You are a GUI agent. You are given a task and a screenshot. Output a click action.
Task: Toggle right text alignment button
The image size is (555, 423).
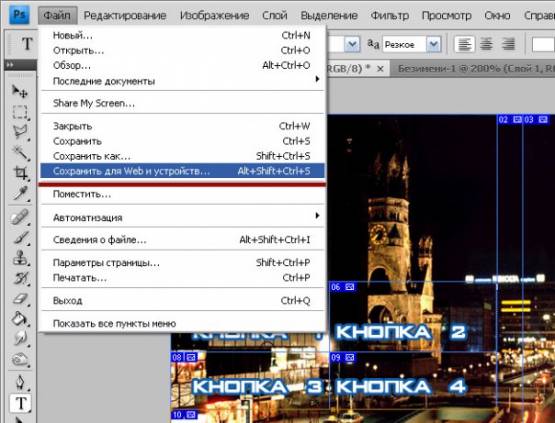(509, 45)
